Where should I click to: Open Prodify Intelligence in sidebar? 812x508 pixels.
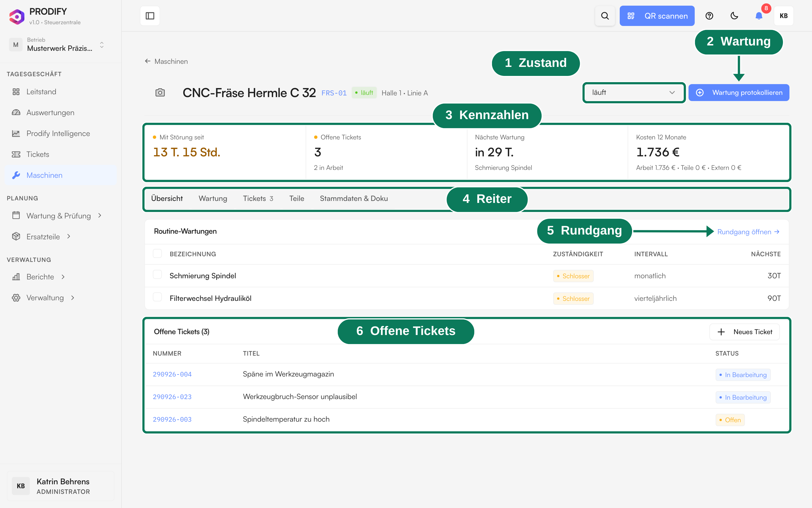[61, 133]
